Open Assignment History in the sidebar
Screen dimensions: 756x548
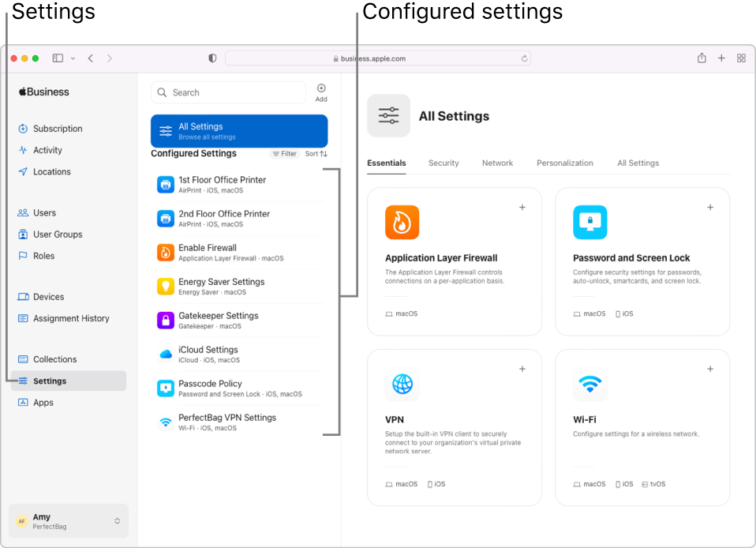(71, 319)
